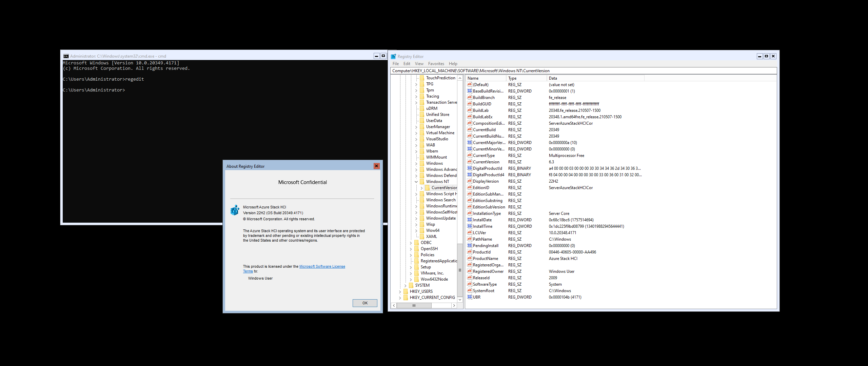Open the Edit menu in Registry Editor
Image resolution: width=868 pixels, height=366 pixels.
pyautogui.click(x=407, y=64)
